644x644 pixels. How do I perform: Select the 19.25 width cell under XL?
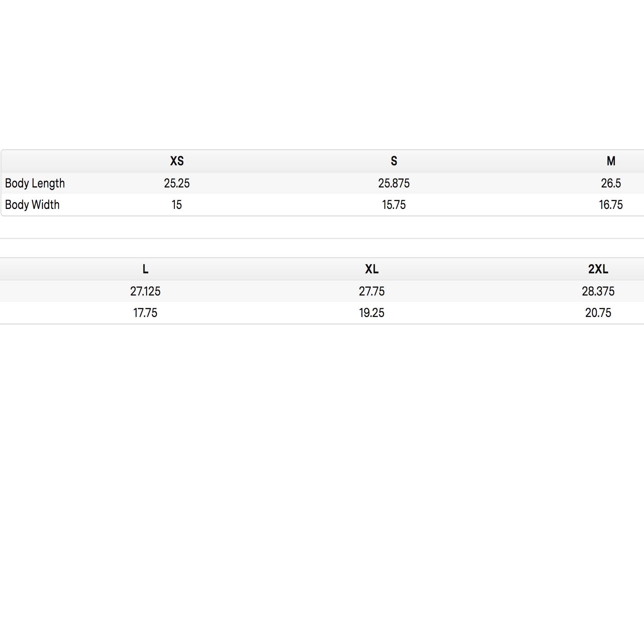pyautogui.click(x=372, y=313)
